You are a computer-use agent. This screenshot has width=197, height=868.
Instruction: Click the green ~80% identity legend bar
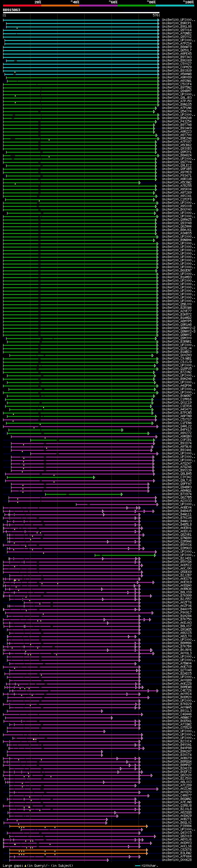point(137,6)
